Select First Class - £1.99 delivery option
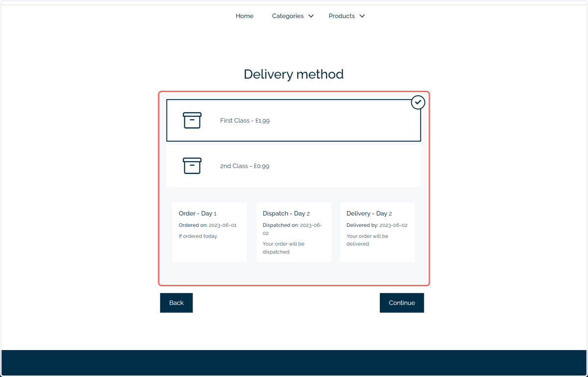This screenshot has width=588, height=377. [x=294, y=120]
